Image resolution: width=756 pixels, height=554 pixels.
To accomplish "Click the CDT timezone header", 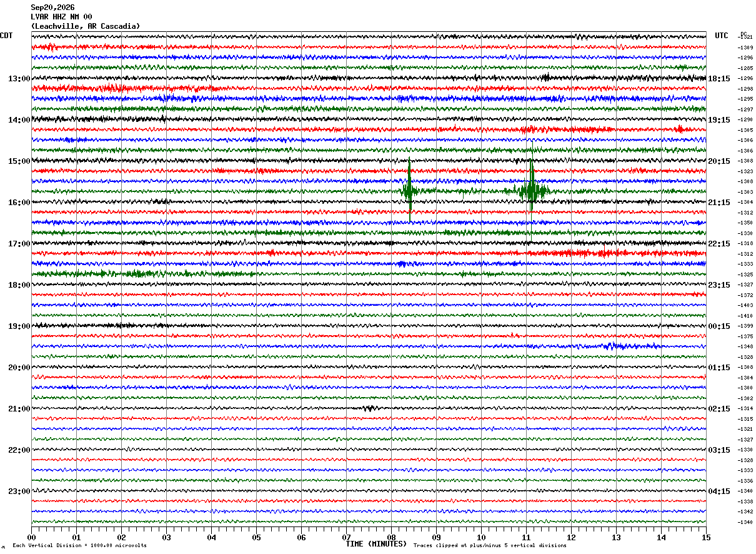I will [6, 36].
